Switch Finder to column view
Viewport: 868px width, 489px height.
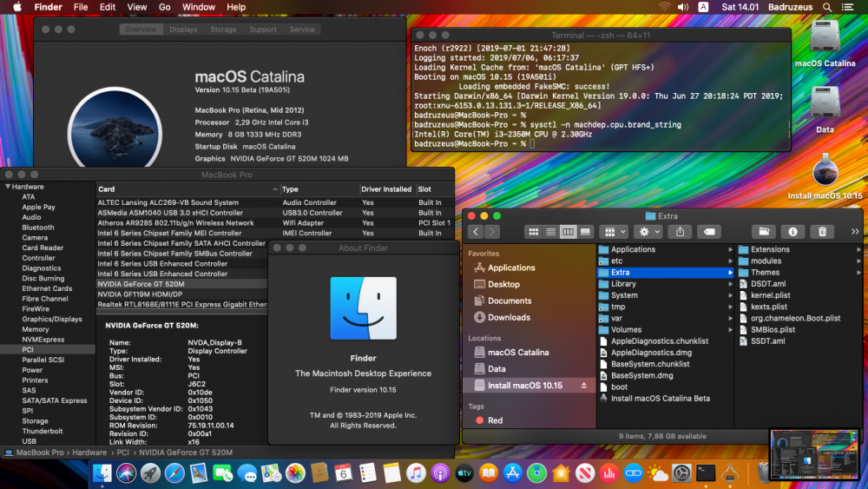pos(568,232)
